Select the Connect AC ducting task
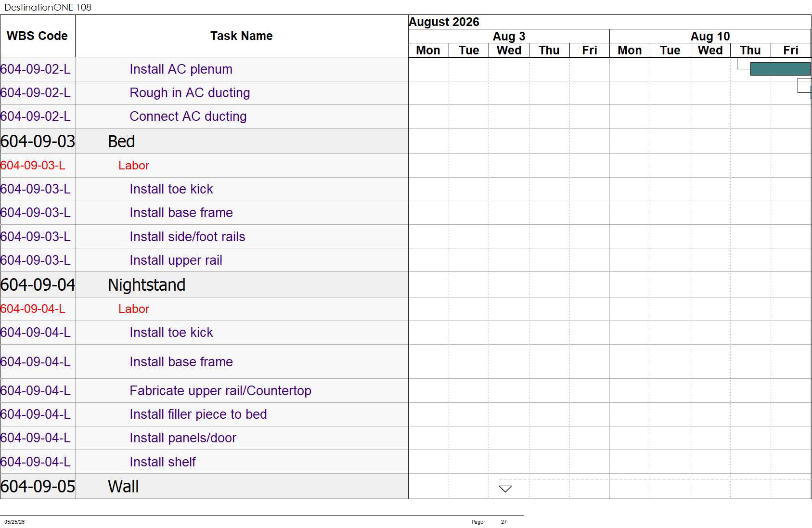 coord(188,116)
